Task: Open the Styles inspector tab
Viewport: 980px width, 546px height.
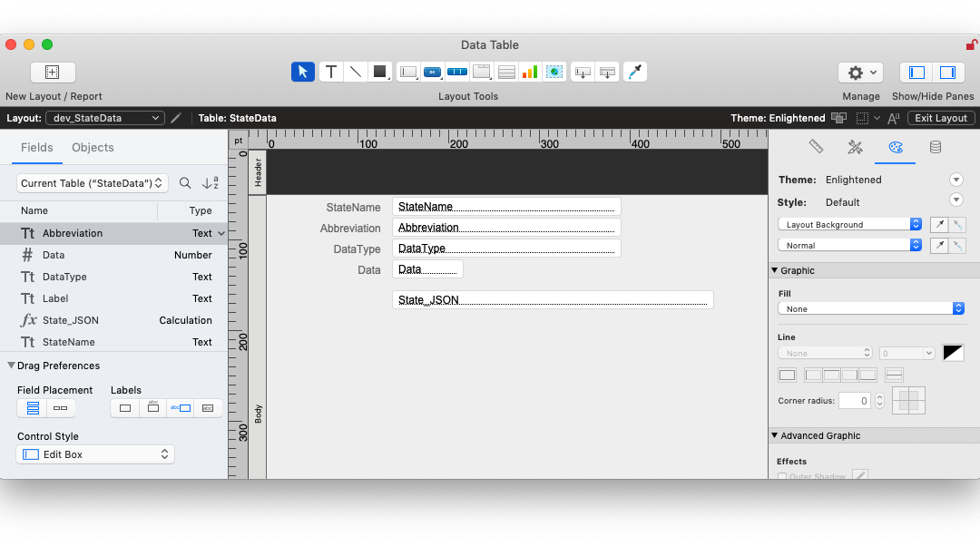Action: coord(855,147)
